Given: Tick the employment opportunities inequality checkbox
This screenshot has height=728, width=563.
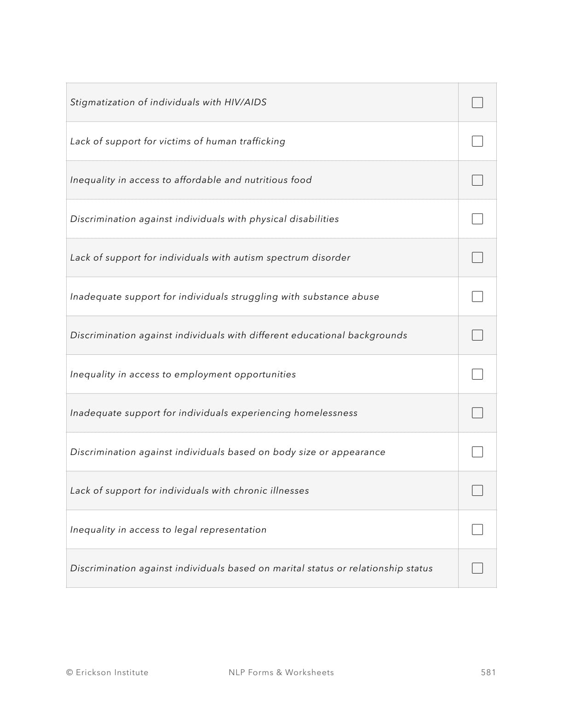Looking at the screenshot, I should tap(477, 374).
